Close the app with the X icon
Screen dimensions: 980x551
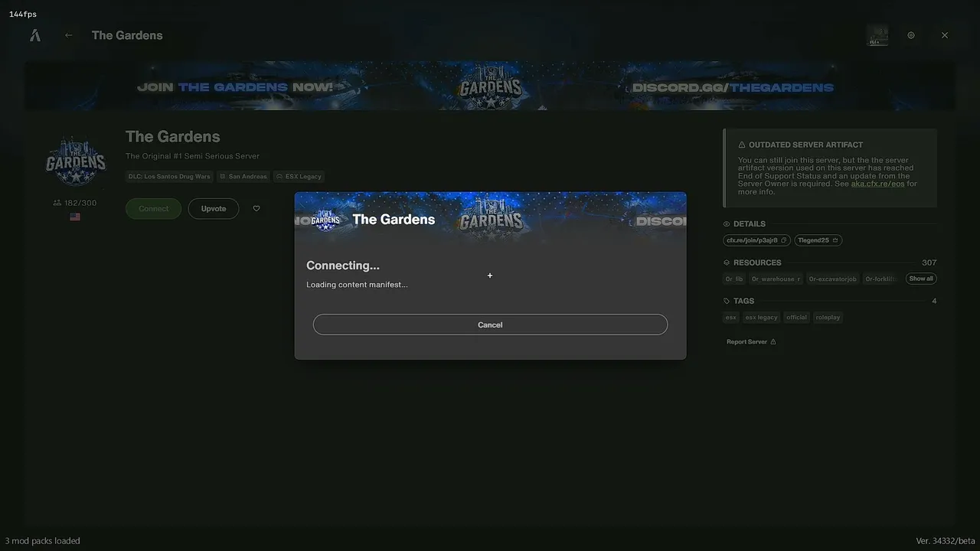945,35
